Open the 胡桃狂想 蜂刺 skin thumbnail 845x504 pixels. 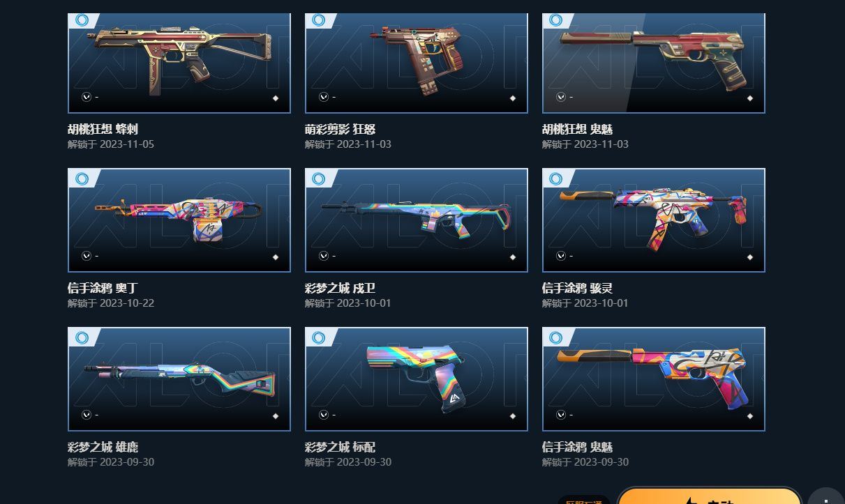point(179,63)
